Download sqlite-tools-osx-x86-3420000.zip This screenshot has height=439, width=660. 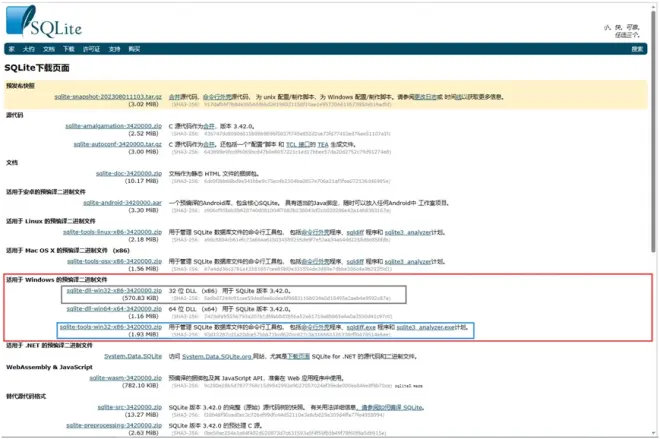[114, 261]
